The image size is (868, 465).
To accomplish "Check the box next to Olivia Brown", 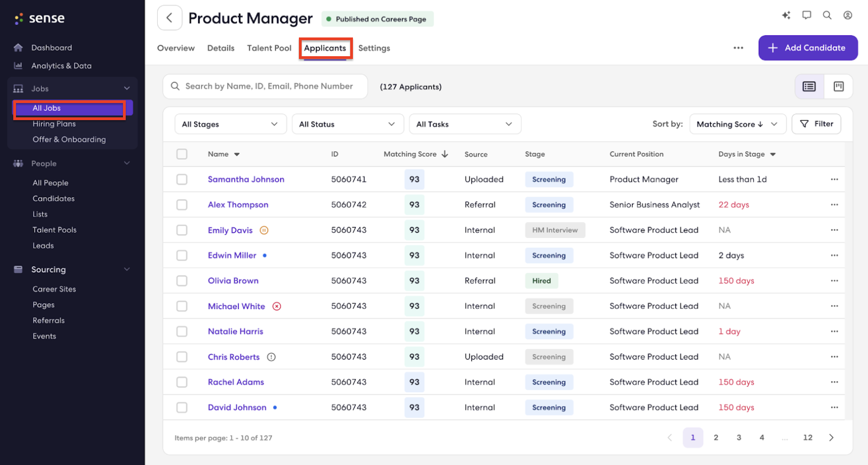I will [182, 281].
